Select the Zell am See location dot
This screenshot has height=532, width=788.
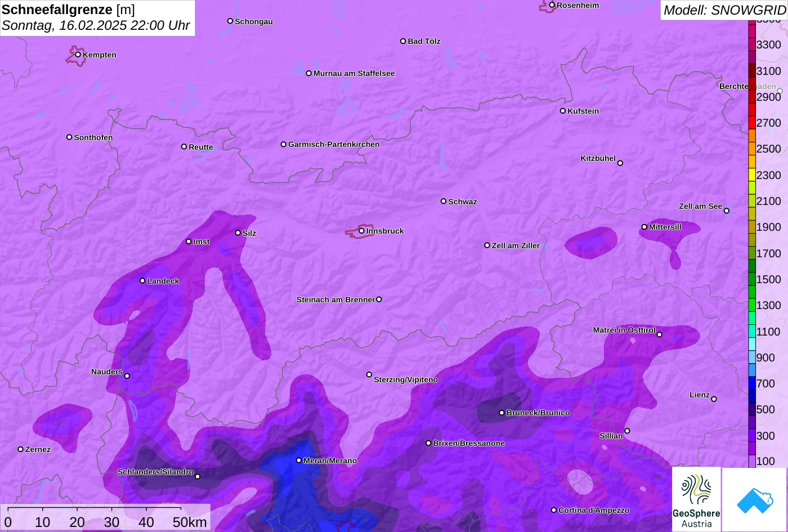pyautogui.click(x=727, y=211)
